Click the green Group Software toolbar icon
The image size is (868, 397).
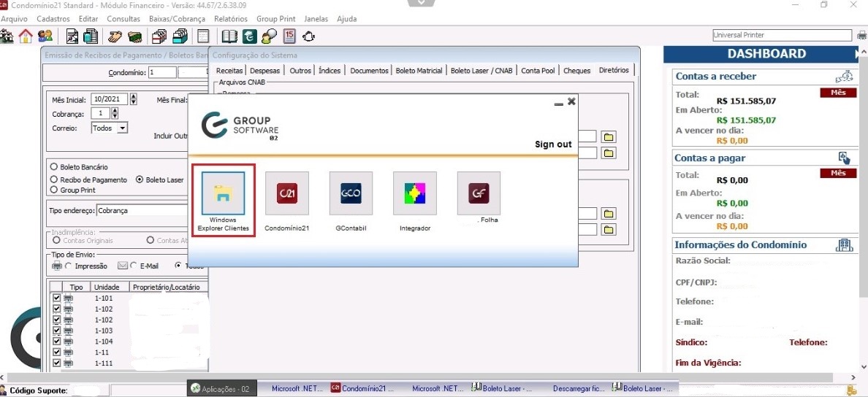click(x=250, y=36)
